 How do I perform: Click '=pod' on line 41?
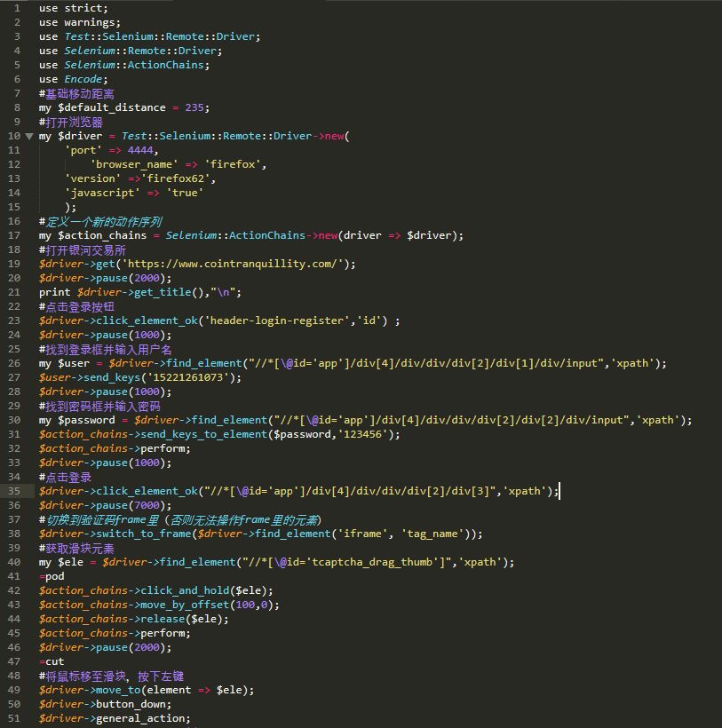pyautogui.click(x=52, y=576)
